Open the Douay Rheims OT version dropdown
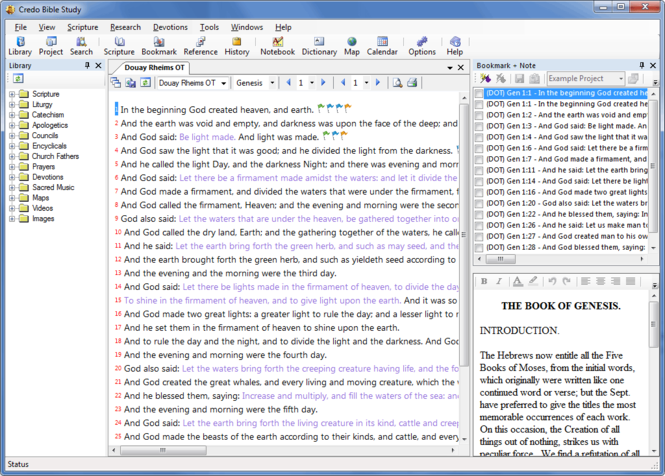665x476 pixels. tap(223, 83)
